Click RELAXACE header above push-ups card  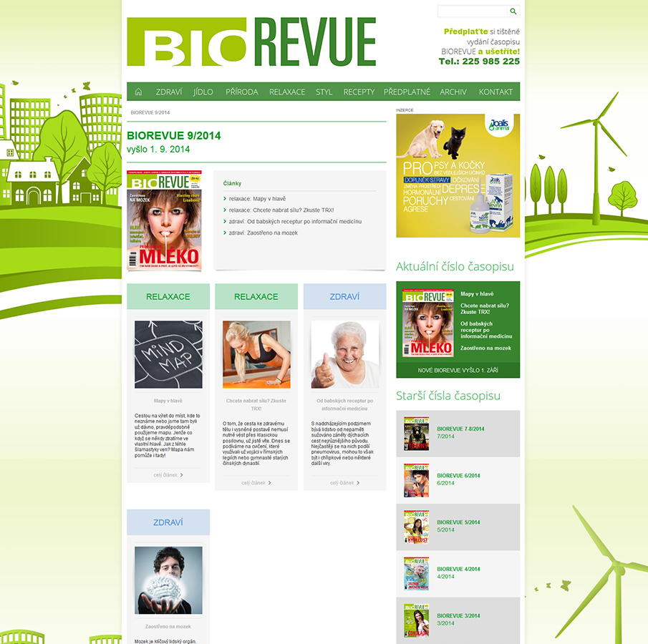pos(256,296)
